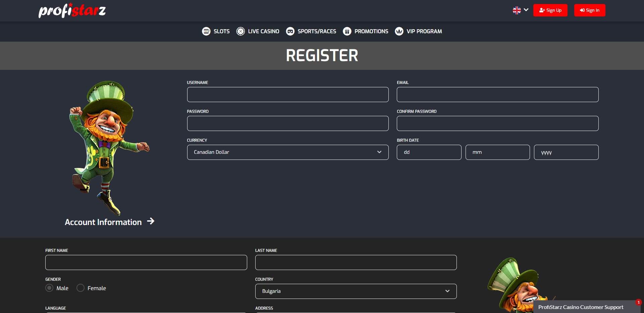Open the VIP PROGRAM menu item

(424, 31)
